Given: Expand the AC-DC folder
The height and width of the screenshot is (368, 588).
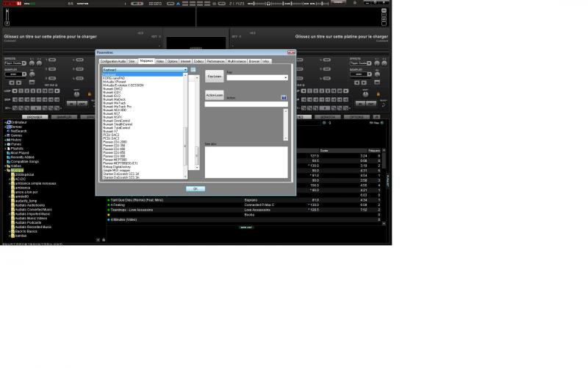Looking at the screenshot, I should [10, 179].
